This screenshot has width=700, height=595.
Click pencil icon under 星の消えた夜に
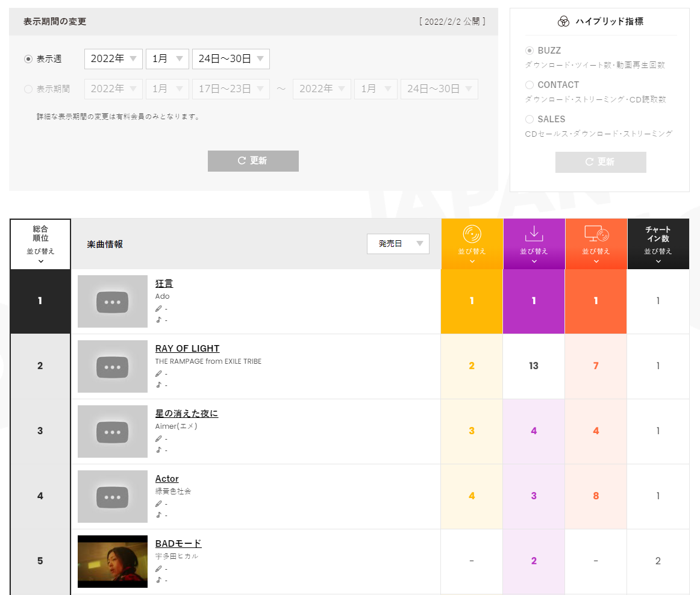tap(158, 439)
